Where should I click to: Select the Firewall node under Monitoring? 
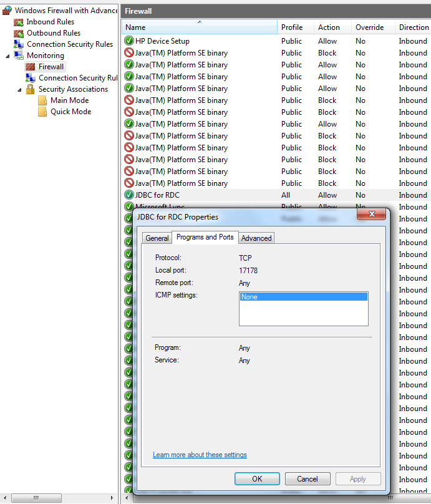pyautogui.click(x=51, y=67)
